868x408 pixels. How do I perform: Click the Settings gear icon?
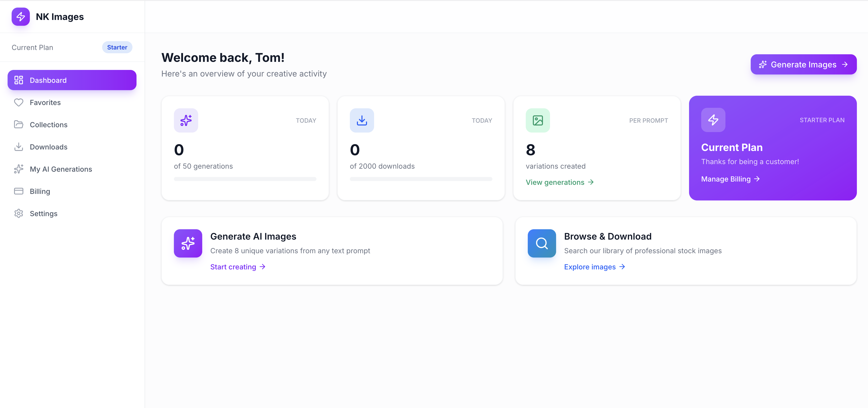(18, 213)
